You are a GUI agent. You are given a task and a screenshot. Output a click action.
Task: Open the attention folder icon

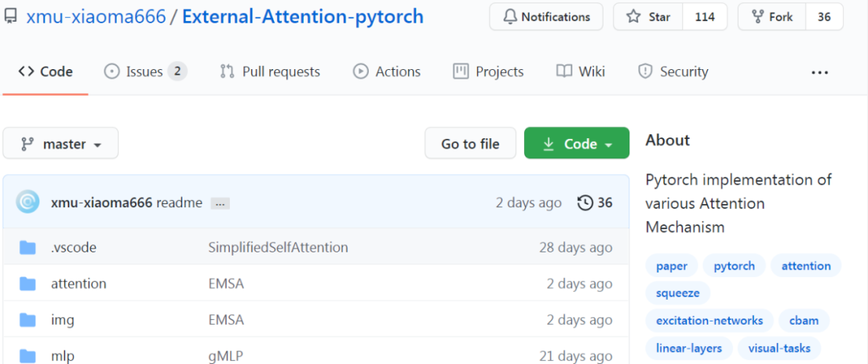tap(27, 284)
